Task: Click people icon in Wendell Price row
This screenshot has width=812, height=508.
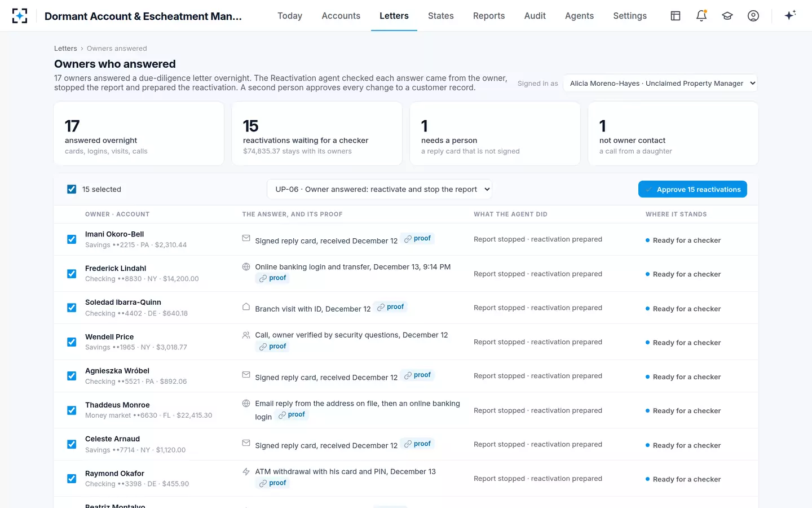Action: point(246,335)
